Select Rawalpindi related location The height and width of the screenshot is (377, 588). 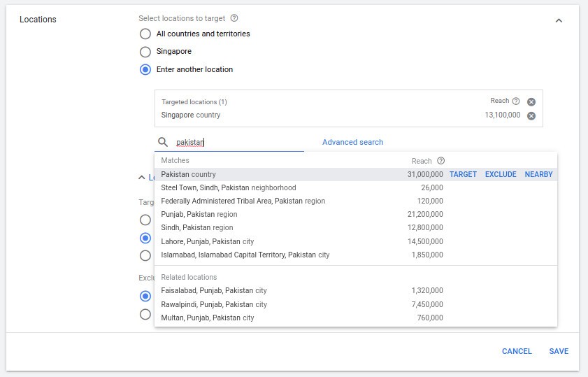355,304
